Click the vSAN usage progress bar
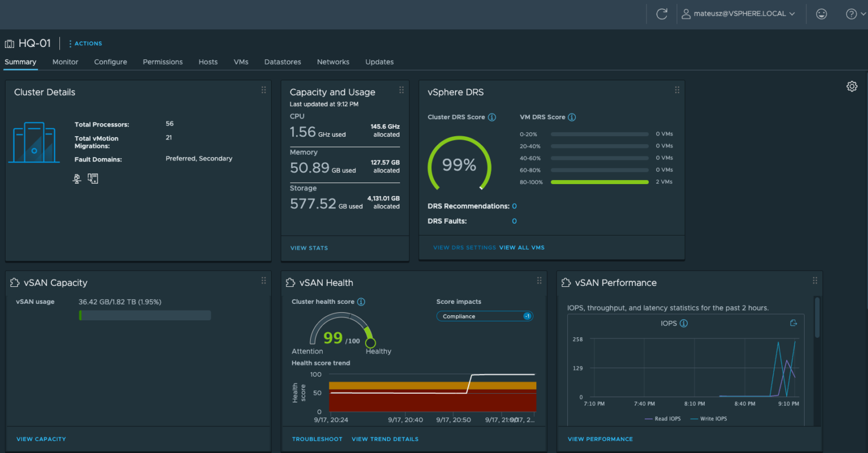 145,315
